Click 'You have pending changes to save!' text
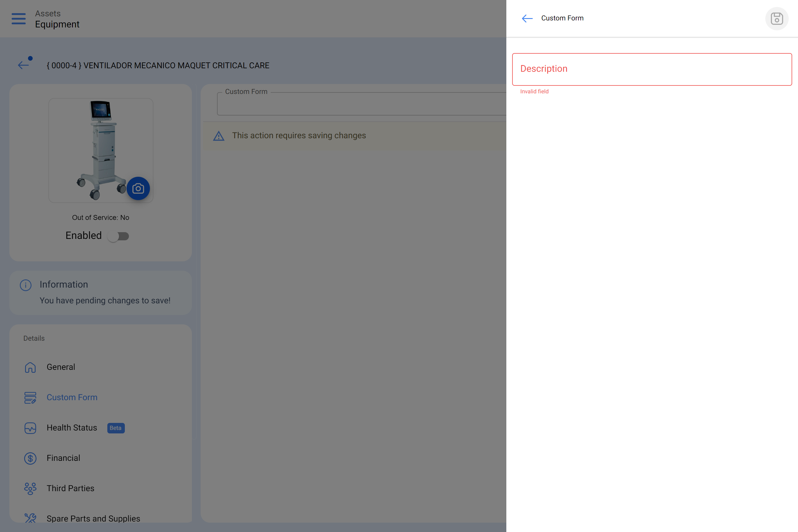The height and width of the screenshot is (532, 798). [x=105, y=301]
